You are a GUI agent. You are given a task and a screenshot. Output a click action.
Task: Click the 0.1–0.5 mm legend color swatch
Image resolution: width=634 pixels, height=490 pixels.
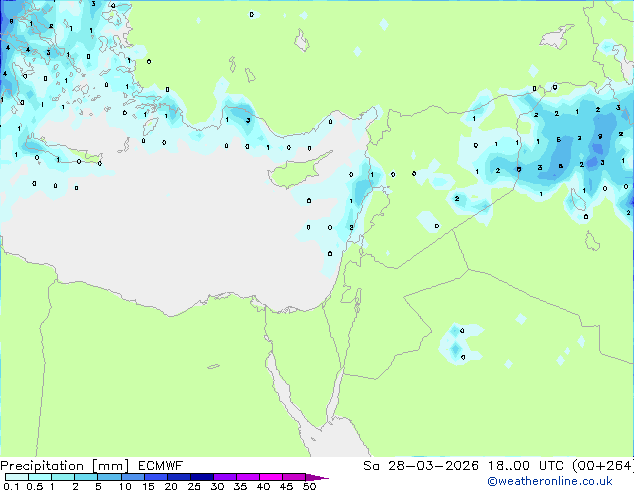[17, 477]
